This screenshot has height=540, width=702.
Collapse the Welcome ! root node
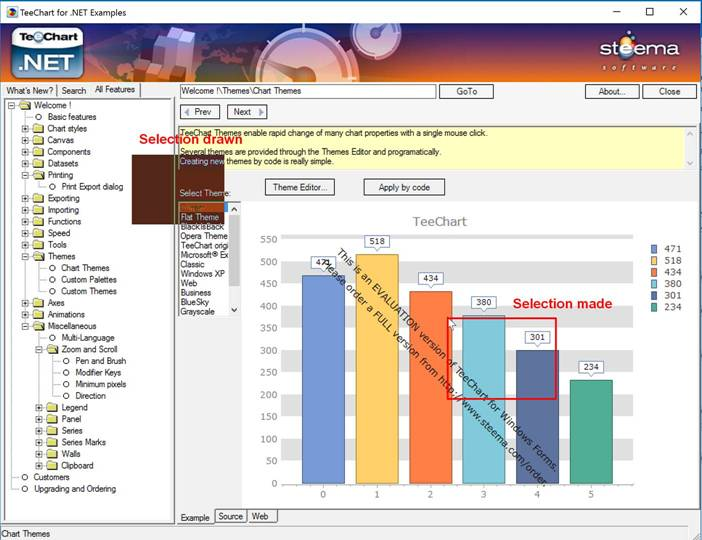click(x=12, y=106)
